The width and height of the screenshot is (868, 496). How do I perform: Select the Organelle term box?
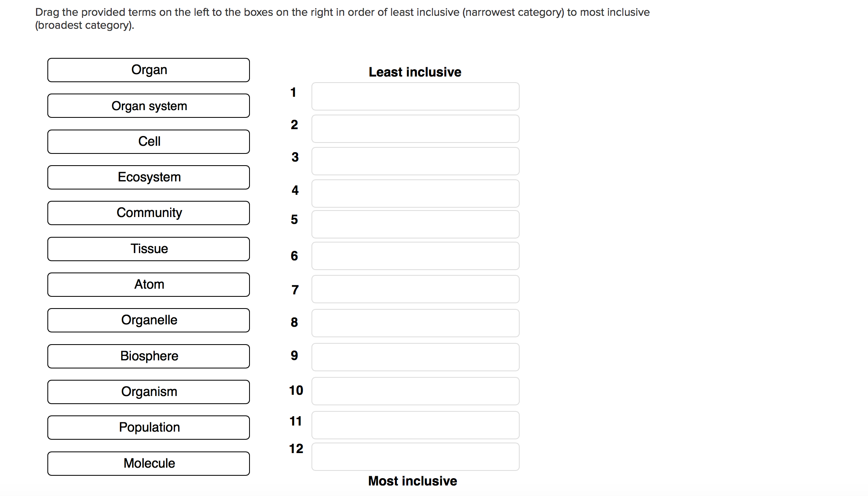(149, 320)
